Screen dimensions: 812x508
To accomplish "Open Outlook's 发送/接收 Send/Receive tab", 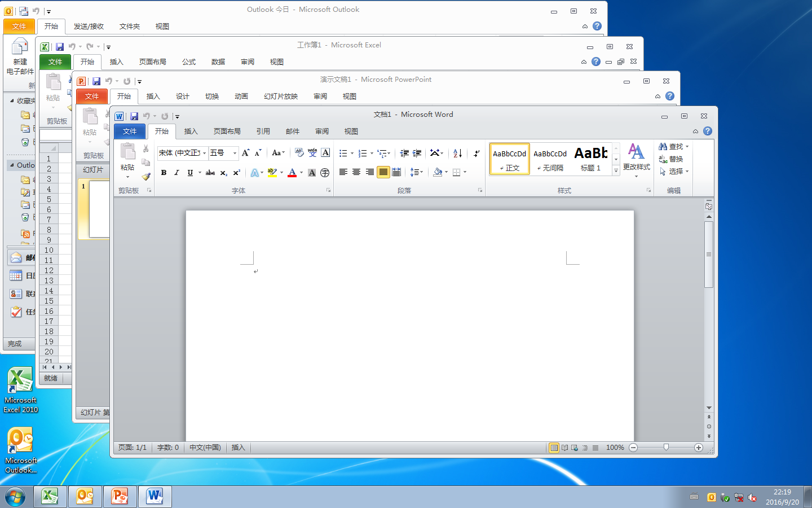I will (89, 27).
